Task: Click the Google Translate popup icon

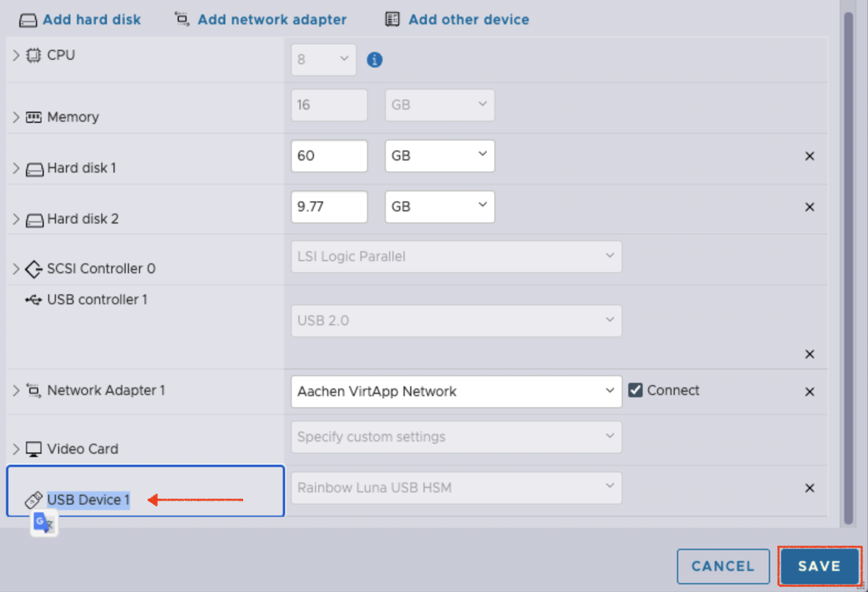Action: pyautogui.click(x=44, y=523)
